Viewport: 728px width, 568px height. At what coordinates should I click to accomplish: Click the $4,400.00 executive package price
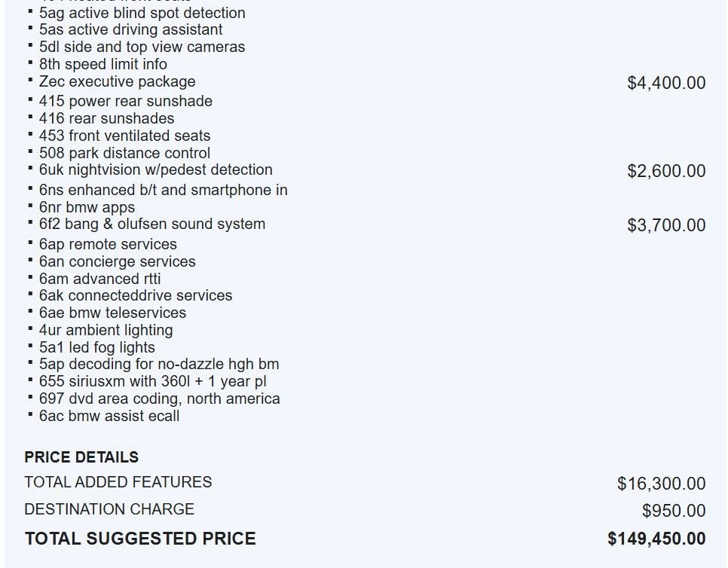(666, 83)
